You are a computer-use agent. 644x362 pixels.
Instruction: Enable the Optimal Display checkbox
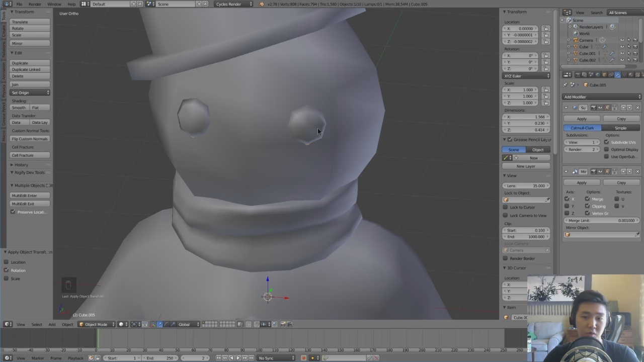click(x=607, y=149)
